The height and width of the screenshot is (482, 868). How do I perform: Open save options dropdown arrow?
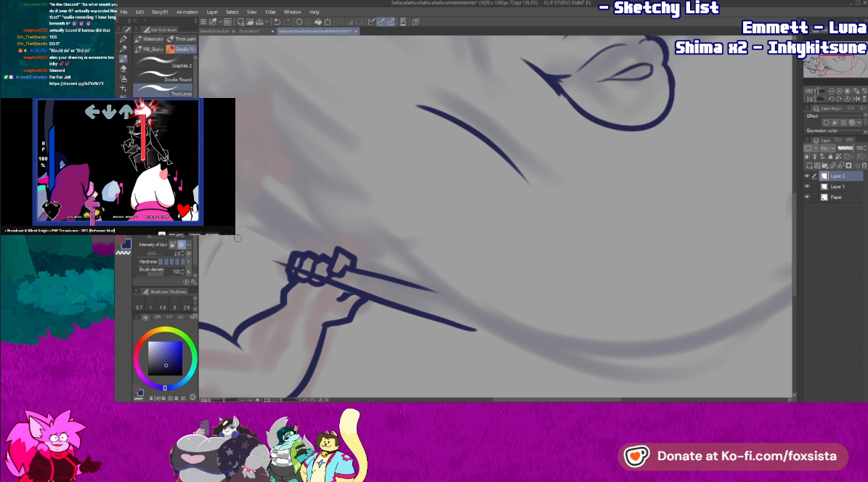(x=267, y=22)
